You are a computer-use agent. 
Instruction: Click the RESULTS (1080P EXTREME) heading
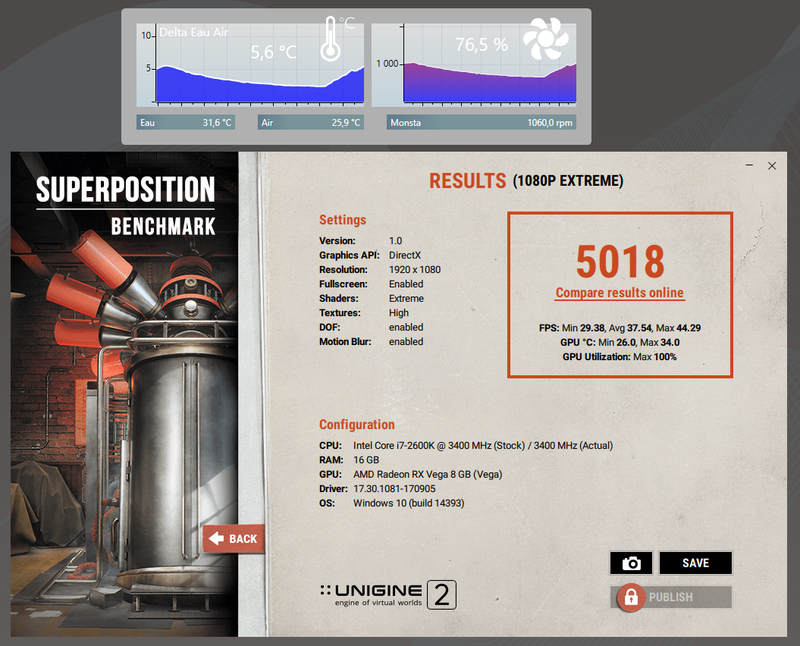pos(526,181)
